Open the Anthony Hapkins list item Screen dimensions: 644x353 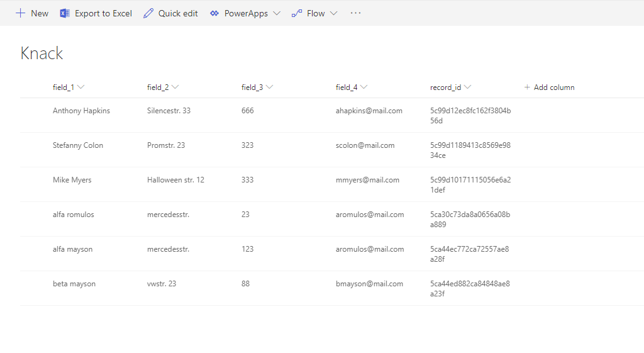[x=81, y=111]
